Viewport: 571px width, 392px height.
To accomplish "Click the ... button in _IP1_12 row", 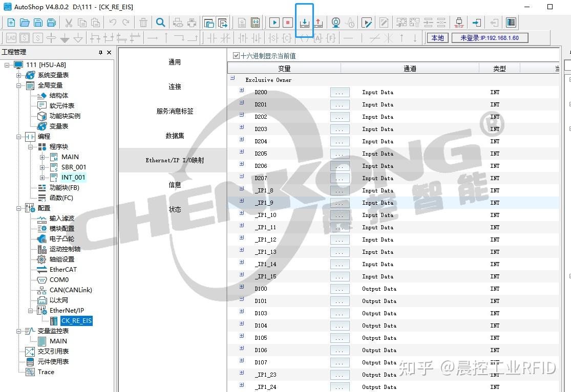I will (x=340, y=240).
